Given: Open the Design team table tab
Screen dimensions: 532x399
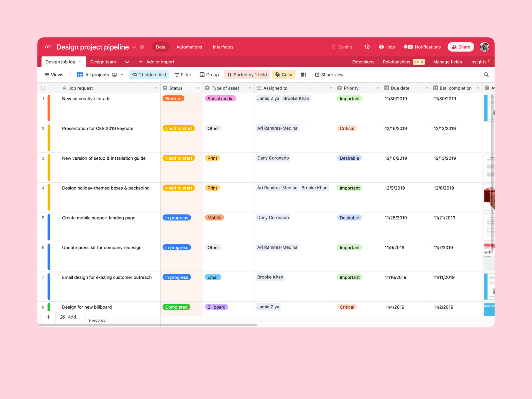Looking at the screenshot, I should [x=103, y=62].
